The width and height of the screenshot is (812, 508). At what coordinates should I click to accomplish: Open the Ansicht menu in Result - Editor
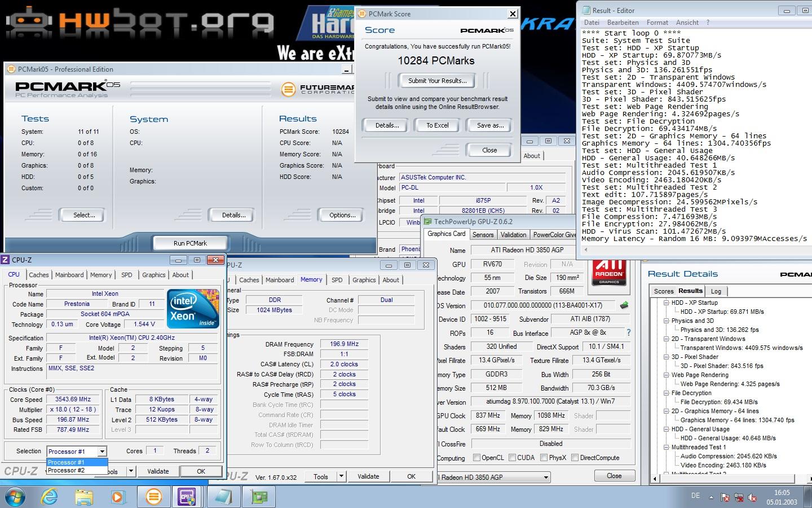point(687,23)
